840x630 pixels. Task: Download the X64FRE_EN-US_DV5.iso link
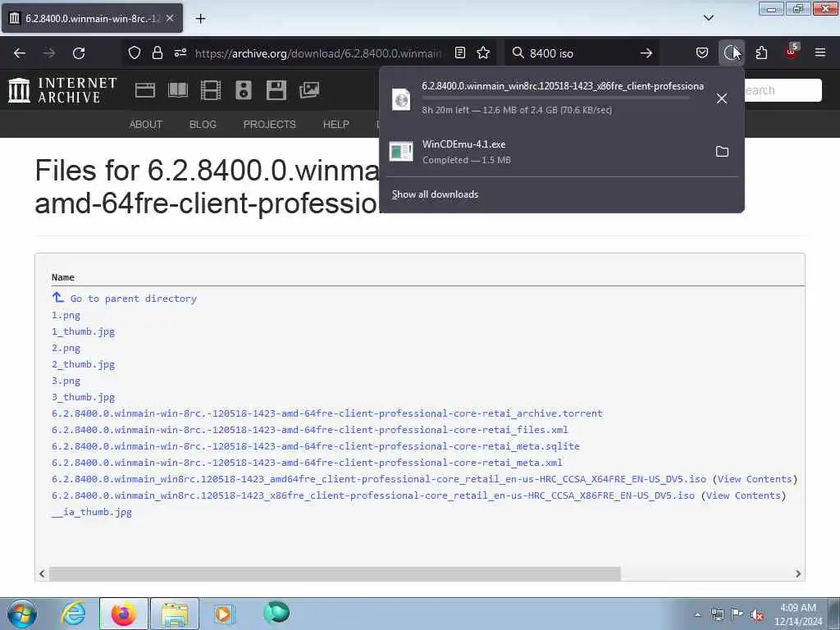[379, 479]
